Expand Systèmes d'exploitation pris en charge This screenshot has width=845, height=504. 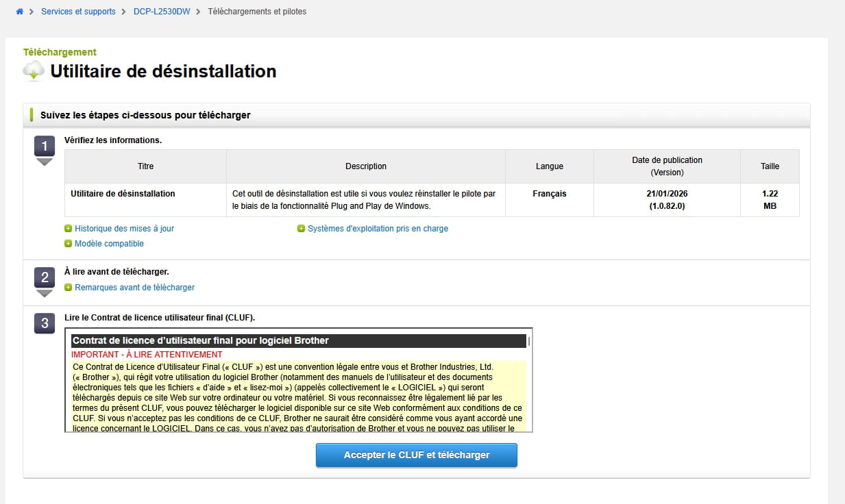click(378, 229)
